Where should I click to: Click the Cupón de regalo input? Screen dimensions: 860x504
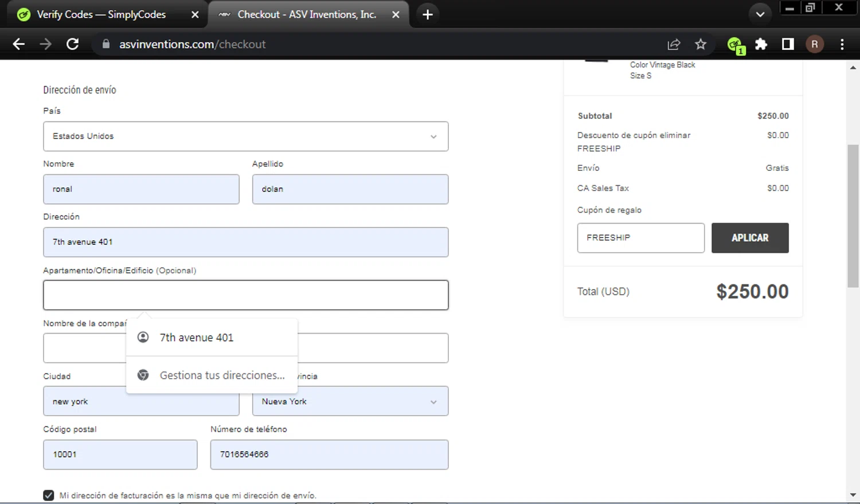[641, 238]
